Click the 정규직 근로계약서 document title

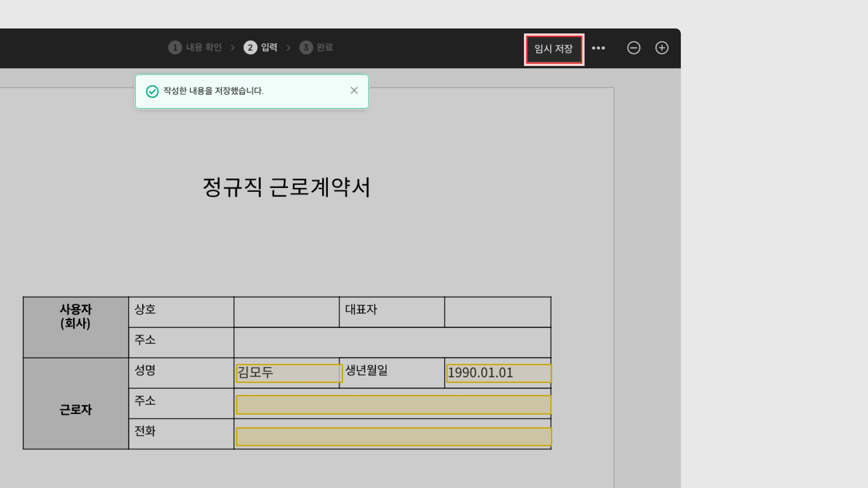tap(286, 187)
